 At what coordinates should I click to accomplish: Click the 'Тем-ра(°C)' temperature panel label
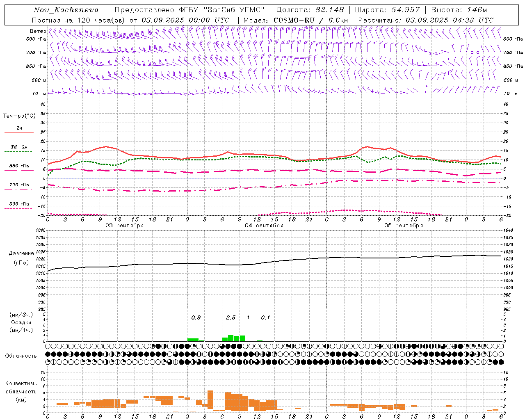tap(19, 116)
